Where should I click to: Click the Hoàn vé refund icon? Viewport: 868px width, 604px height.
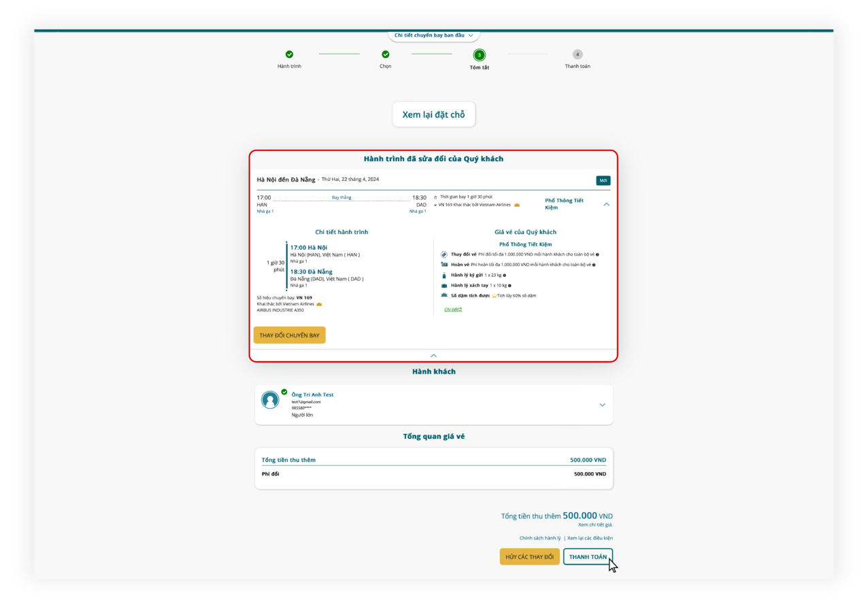[444, 264]
